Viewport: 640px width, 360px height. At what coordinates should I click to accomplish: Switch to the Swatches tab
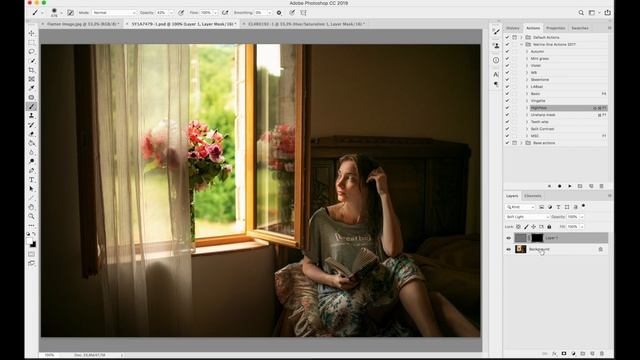click(x=580, y=28)
